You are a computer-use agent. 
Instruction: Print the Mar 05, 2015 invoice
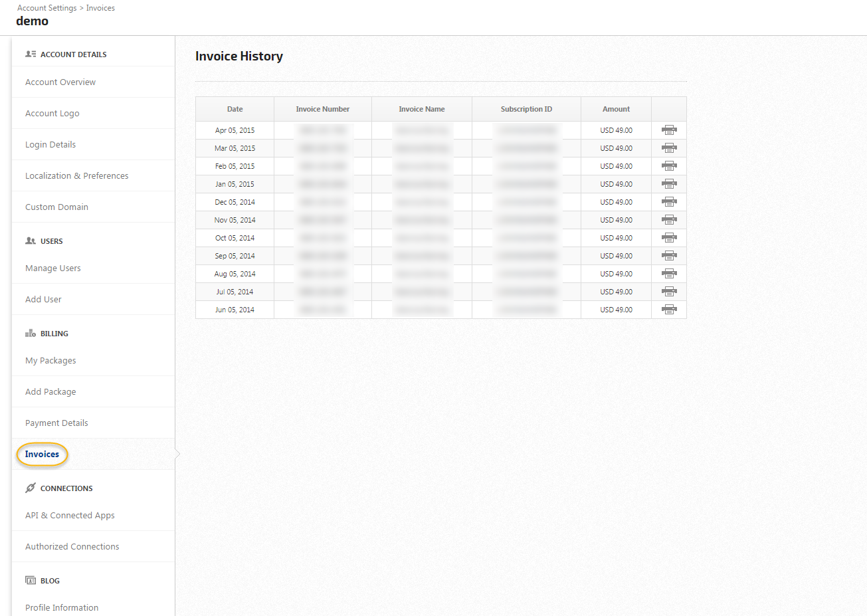[x=669, y=148]
